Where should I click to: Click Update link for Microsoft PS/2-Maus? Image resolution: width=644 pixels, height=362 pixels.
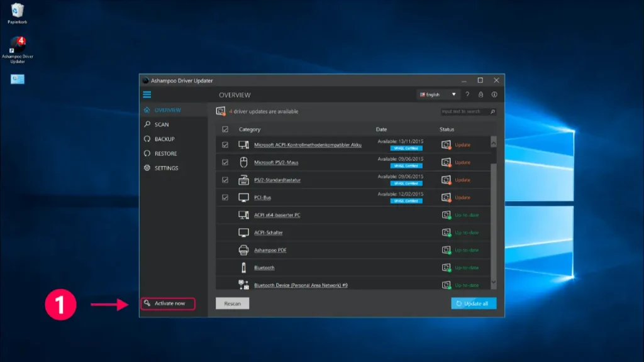point(462,163)
